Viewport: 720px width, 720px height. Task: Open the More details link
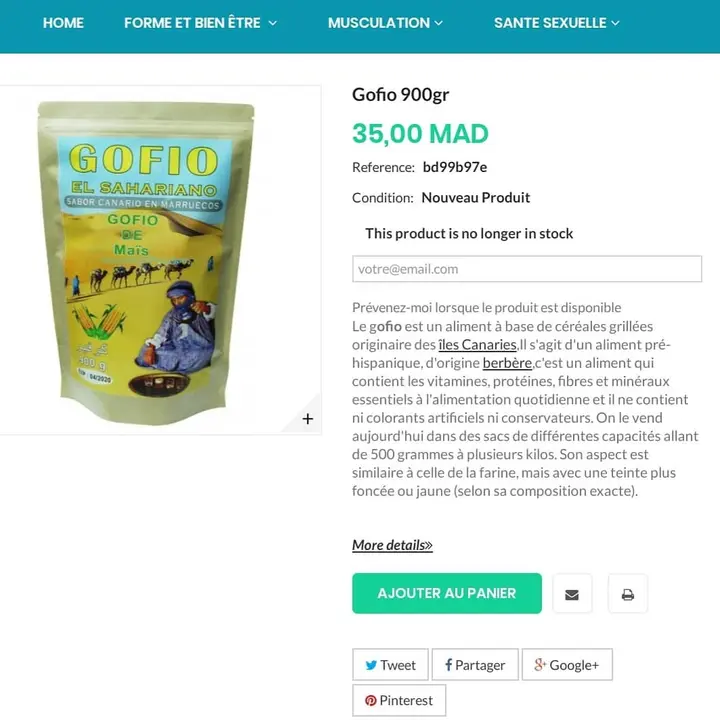point(392,545)
